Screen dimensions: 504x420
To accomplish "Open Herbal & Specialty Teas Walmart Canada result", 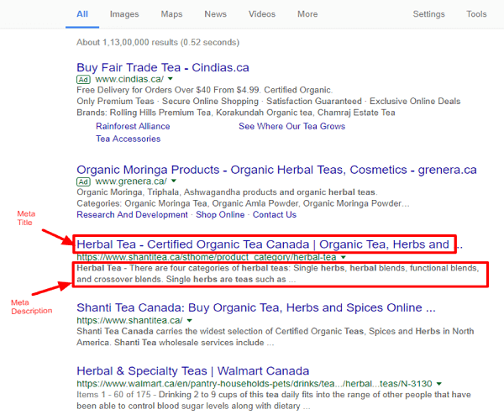I will click(x=193, y=370).
